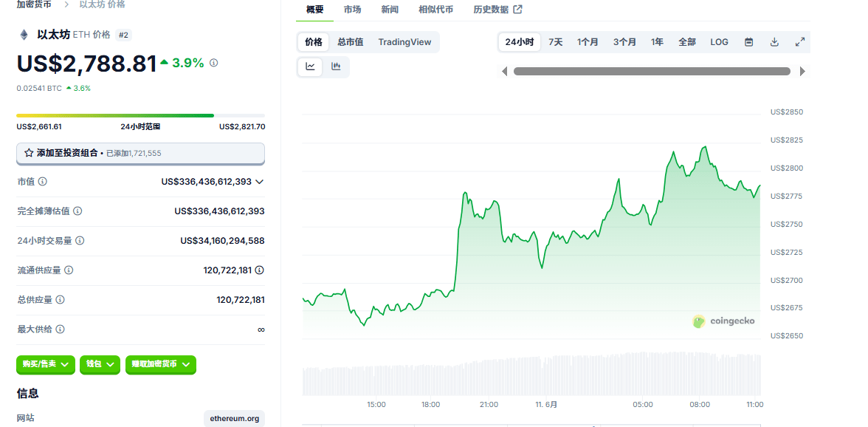This screenshot has width=868, height=427.
Task: Open the calendar date range picker
Action: point(749,42)
